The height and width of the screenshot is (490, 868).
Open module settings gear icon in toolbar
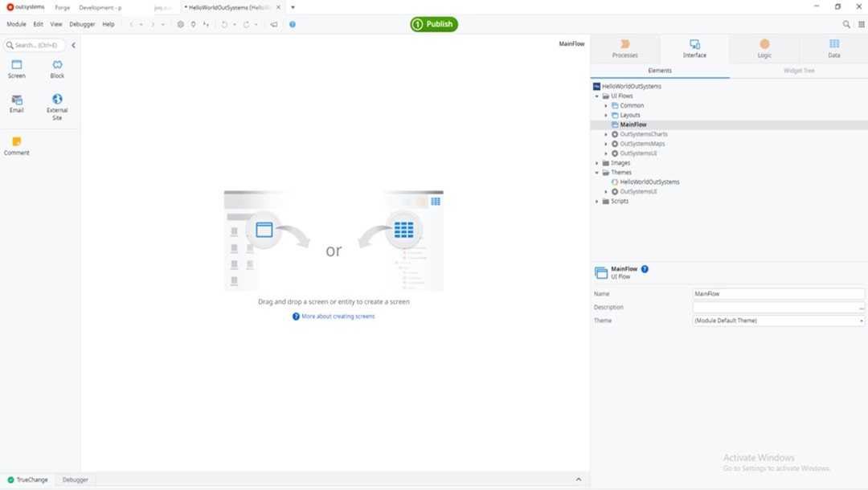180,24
